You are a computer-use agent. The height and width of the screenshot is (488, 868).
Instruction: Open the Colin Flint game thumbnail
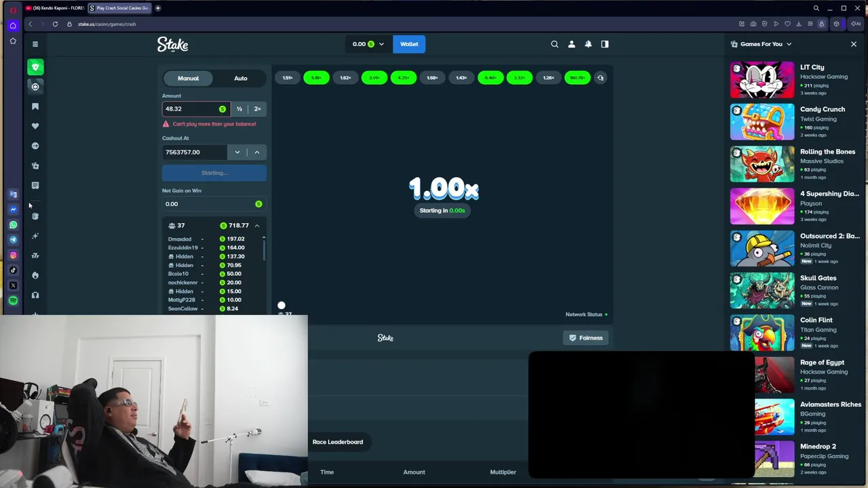pyautogui.click(x=762, y=333)
